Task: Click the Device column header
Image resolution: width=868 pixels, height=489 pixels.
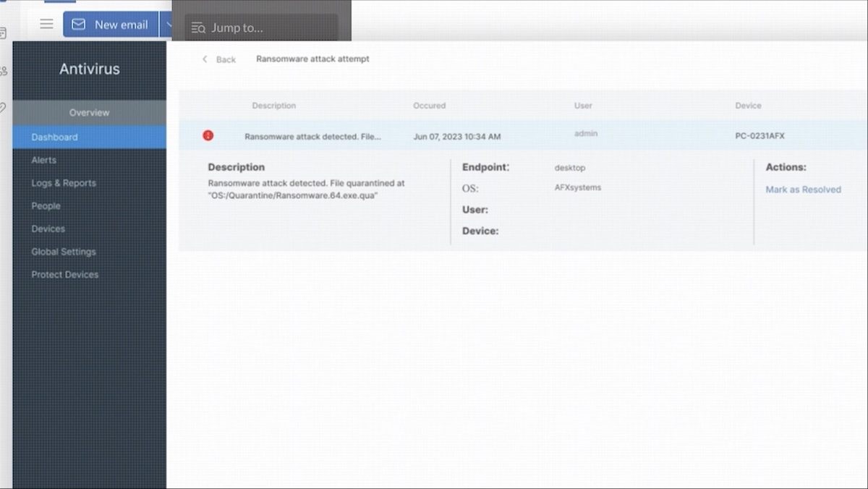Action: (x=749, y=106)
